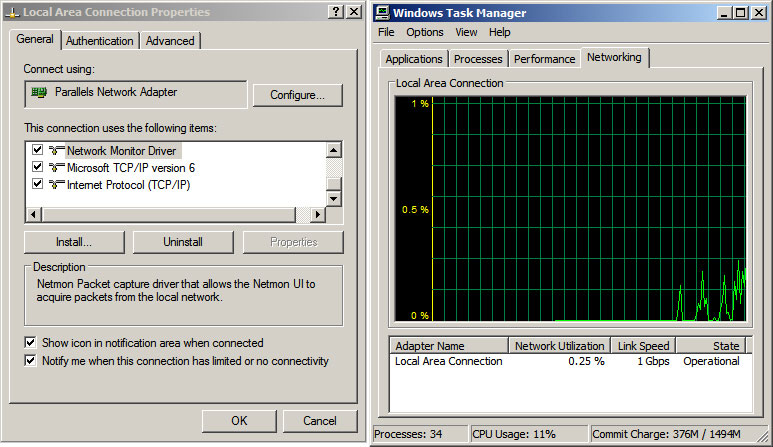Click the Configure... button
Screen dimensions: 773x447
(x=297, y=95)
